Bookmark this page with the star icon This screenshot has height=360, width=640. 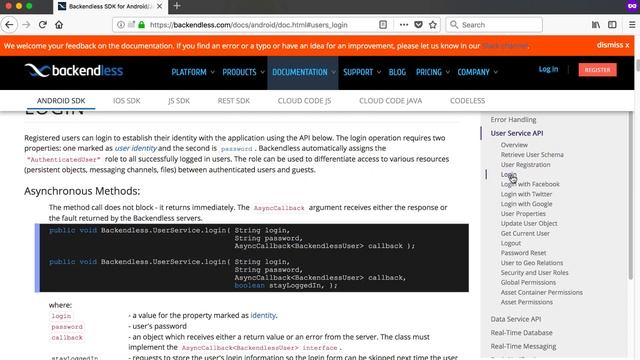tap(433, 24)
